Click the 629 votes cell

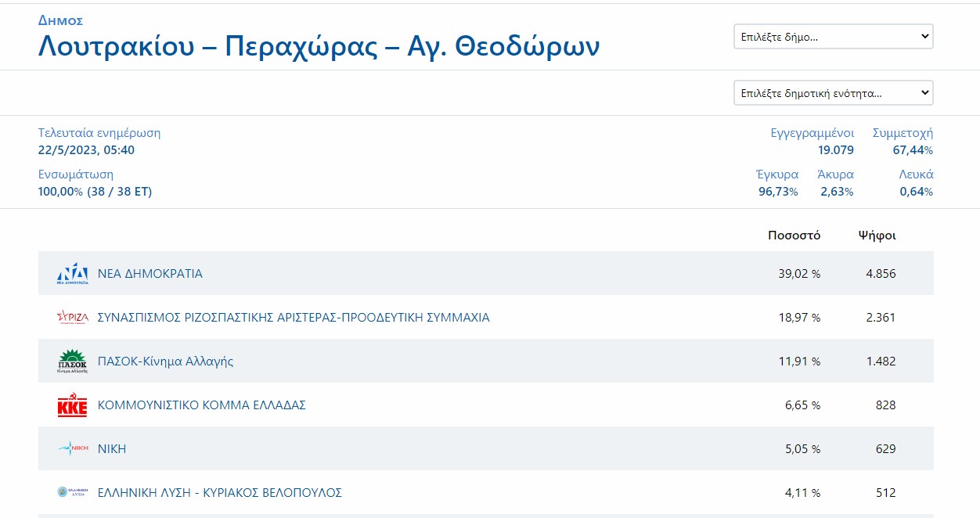tap(886, 449)
